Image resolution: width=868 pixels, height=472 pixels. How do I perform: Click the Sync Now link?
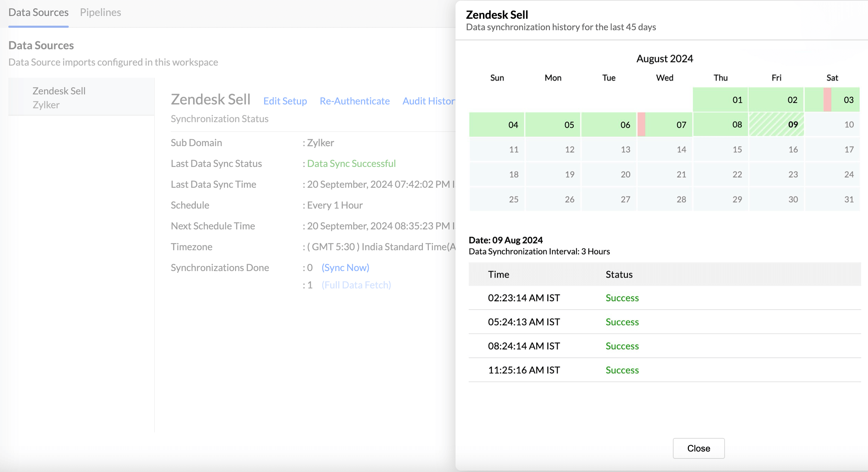click(x=345, y=268)
